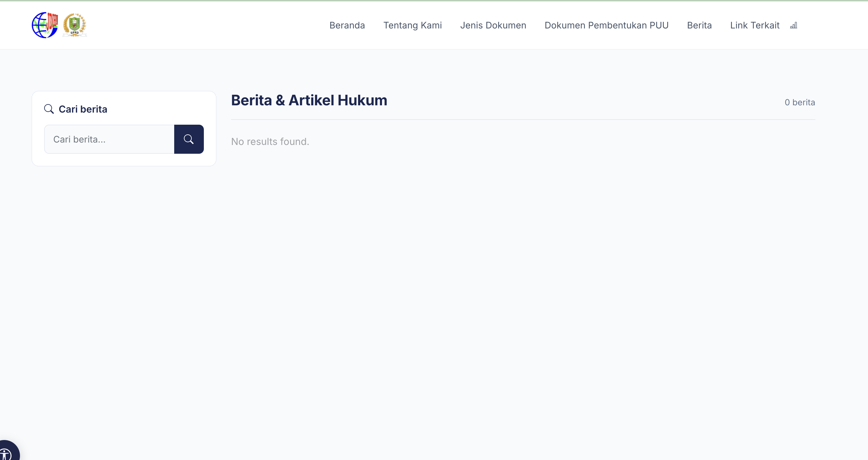Click empty white space in header bar
The width and height of the screenshot is (868, 460).
tap(202, 25)
